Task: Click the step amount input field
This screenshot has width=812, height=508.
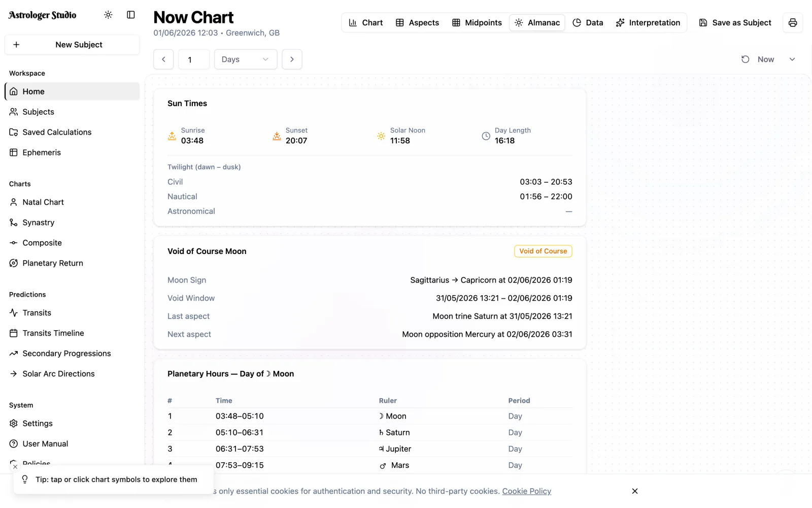Action: tap(193, 59)
